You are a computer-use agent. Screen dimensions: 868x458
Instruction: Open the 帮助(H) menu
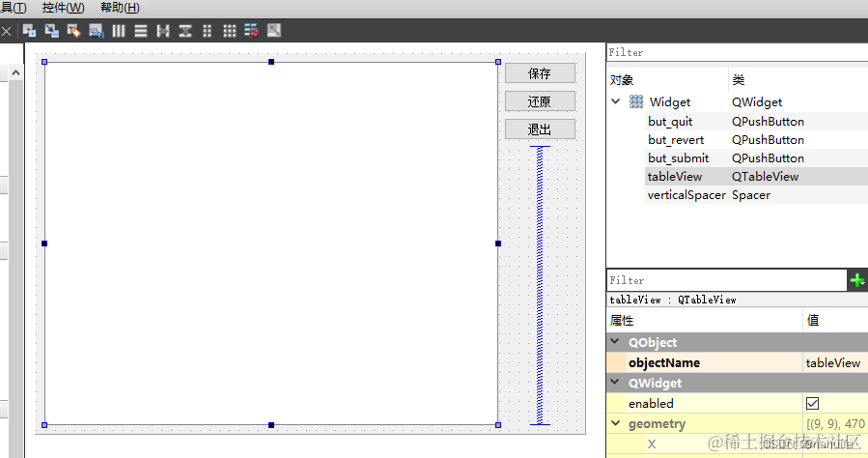pos(120,8)
